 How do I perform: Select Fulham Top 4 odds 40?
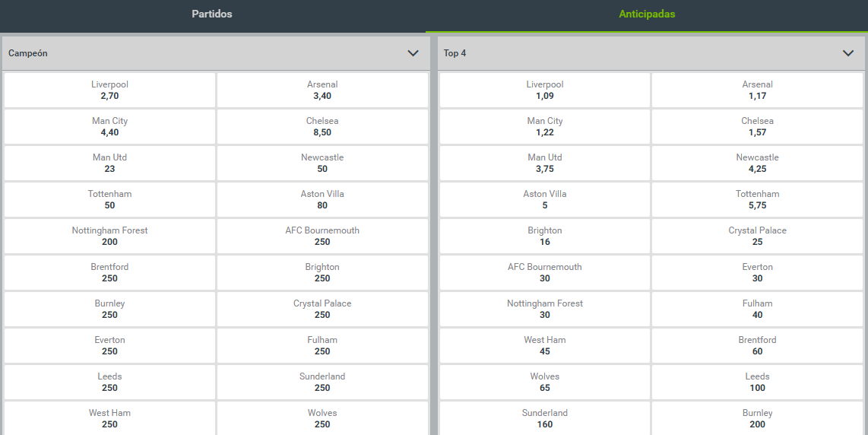[757, 310]
